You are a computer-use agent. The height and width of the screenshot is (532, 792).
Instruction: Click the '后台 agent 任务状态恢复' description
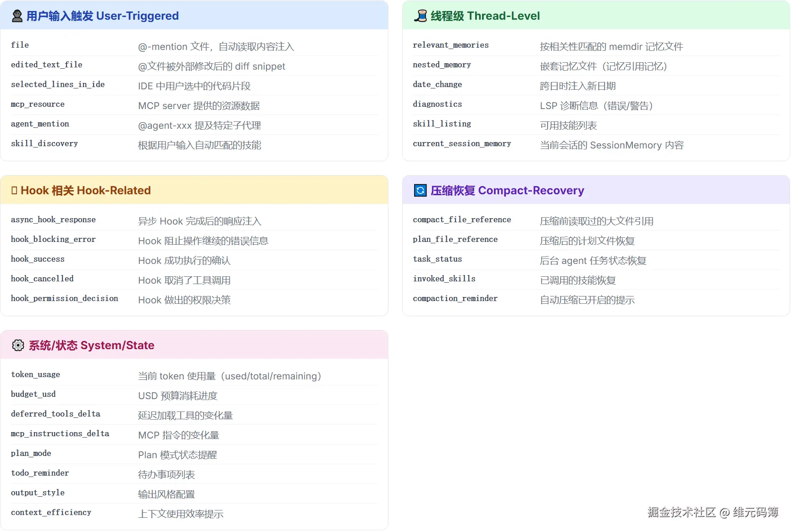(x=593, y=261)
